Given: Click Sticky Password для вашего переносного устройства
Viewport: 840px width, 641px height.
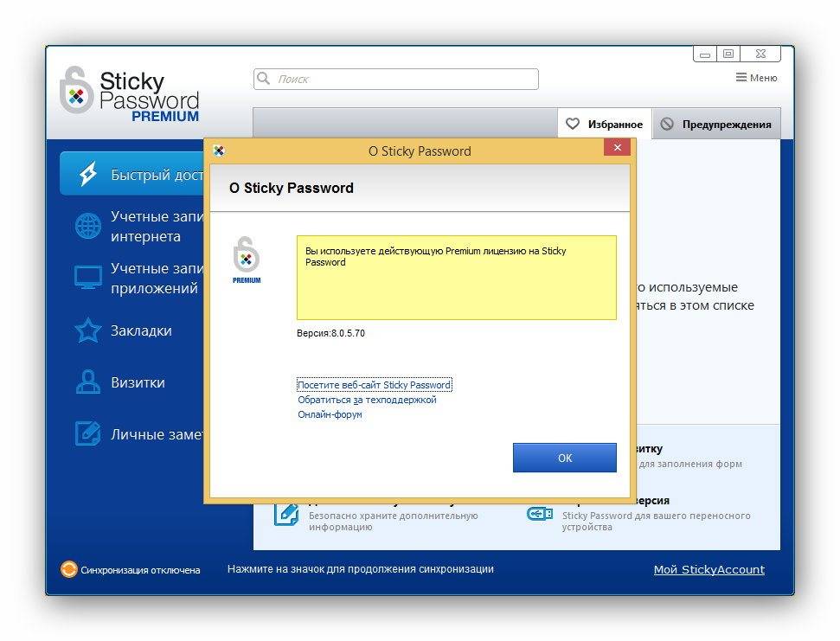Looking at the screenshot, I should [656, 521].
